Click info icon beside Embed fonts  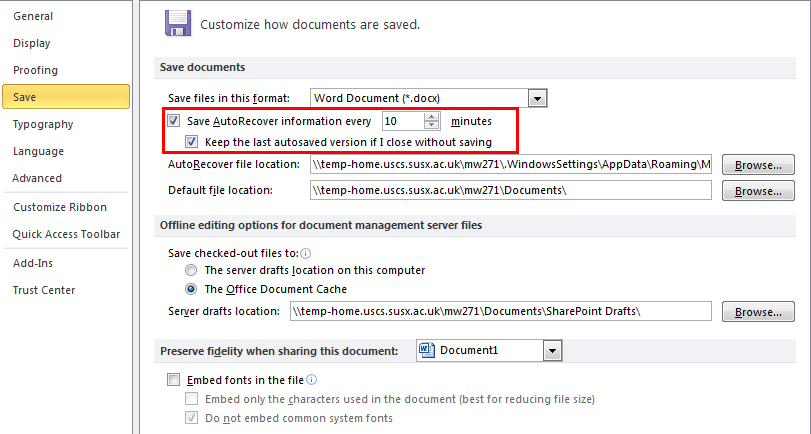pos(312,380)
